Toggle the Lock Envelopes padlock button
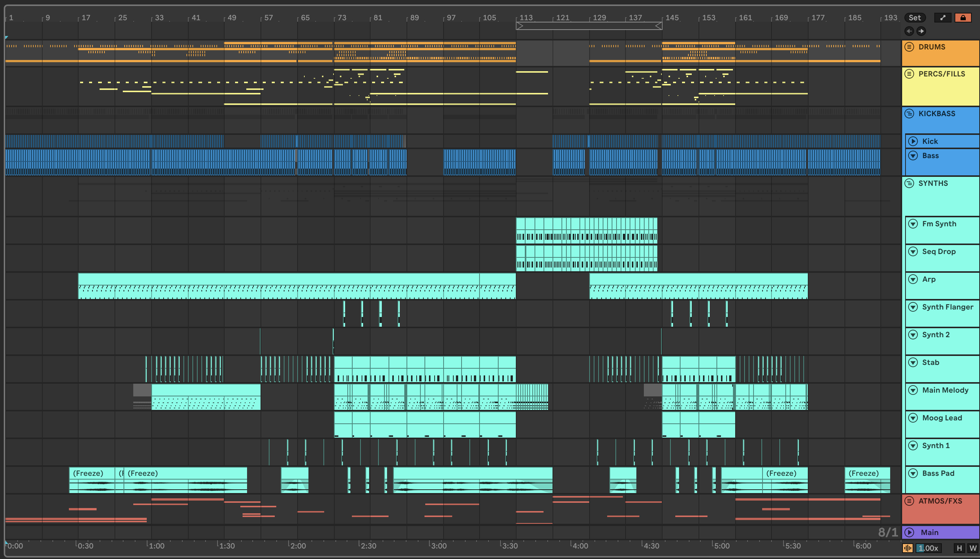Screen dimensions: 980x559 click(x=963, y=17)
